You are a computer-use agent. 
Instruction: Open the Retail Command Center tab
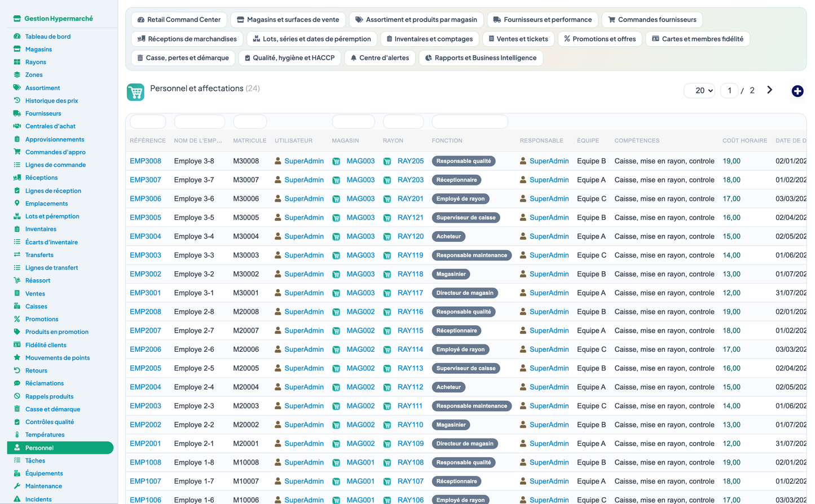tap(179, 20)
